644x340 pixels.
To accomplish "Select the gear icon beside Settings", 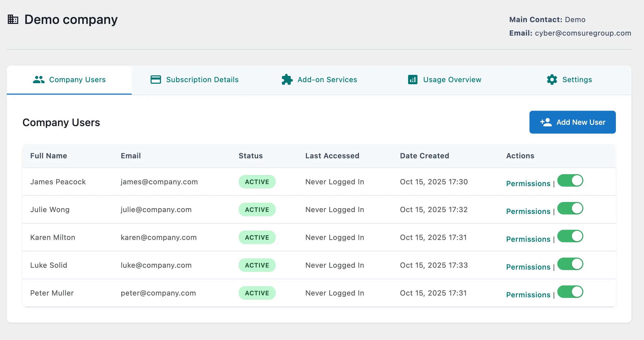I will tap(552, 80).
